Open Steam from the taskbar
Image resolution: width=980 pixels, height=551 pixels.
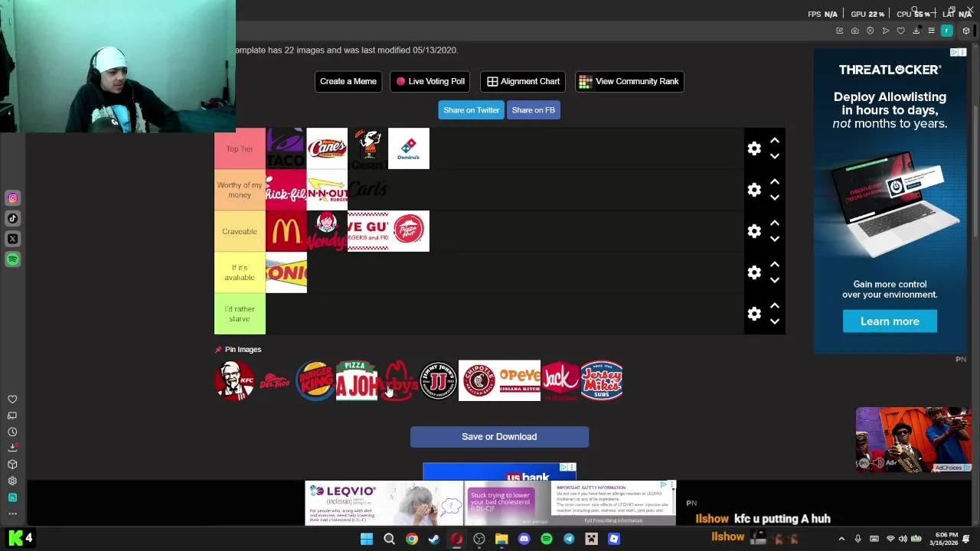click(x=434, y=539)
